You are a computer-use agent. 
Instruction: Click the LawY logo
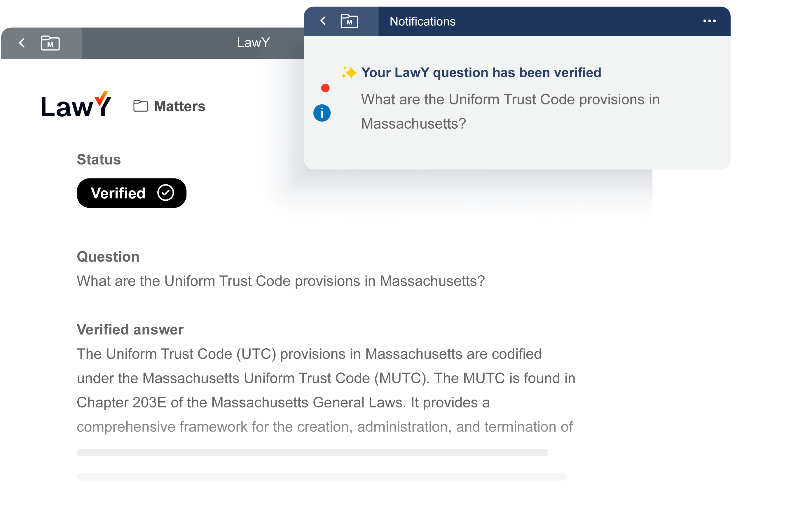pos(76,105)
